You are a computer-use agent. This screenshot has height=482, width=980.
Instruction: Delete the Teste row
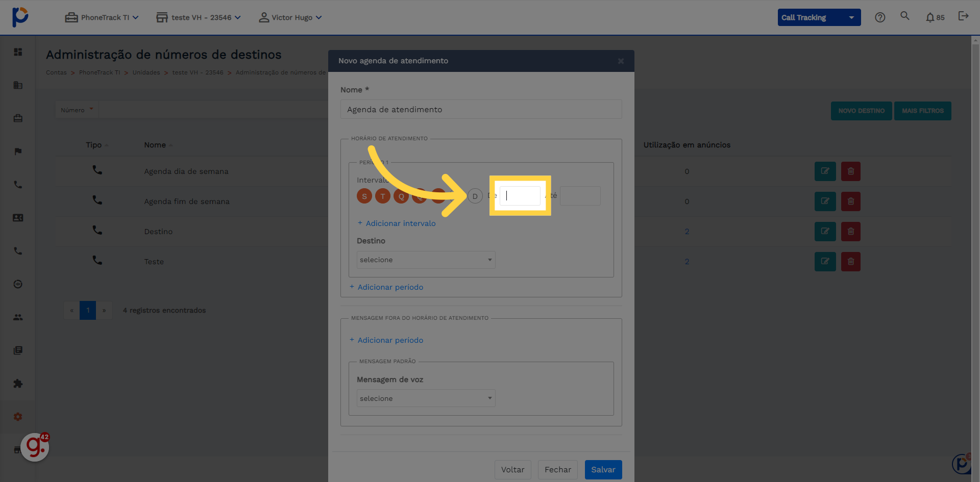click(851, 262)
